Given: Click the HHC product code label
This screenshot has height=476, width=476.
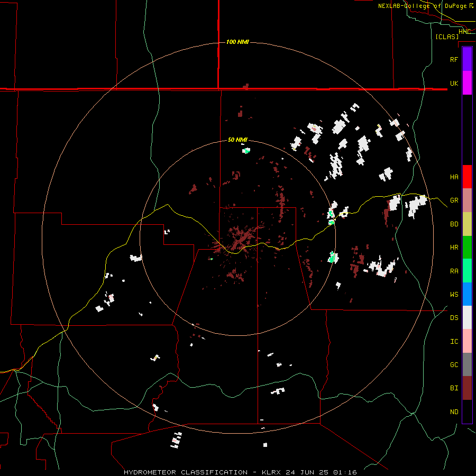Looking at the screenshot, I should [464, 32].
